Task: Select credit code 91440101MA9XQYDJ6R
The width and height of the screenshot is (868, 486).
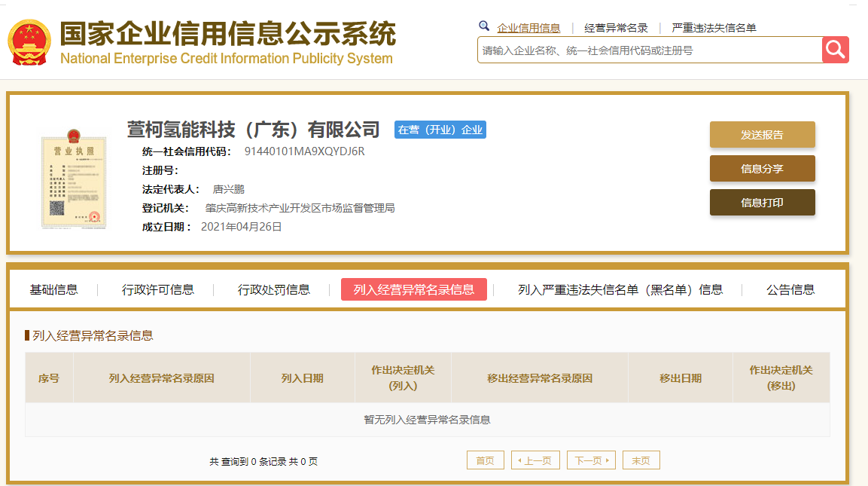Action: click(304, 151)
